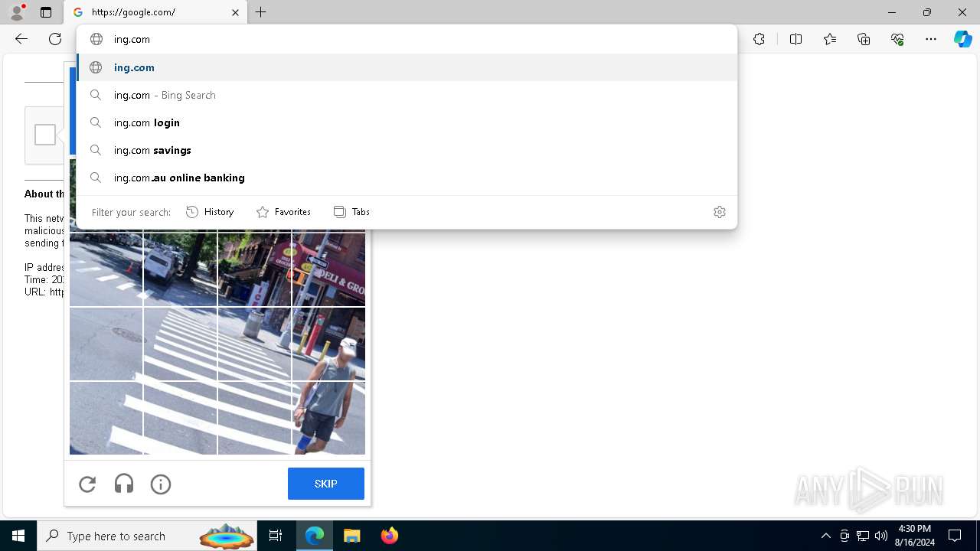Open the Edge profile icon
Image resolution: width=980 pixels, height=551 pixels.
click(x=17, y=12)
